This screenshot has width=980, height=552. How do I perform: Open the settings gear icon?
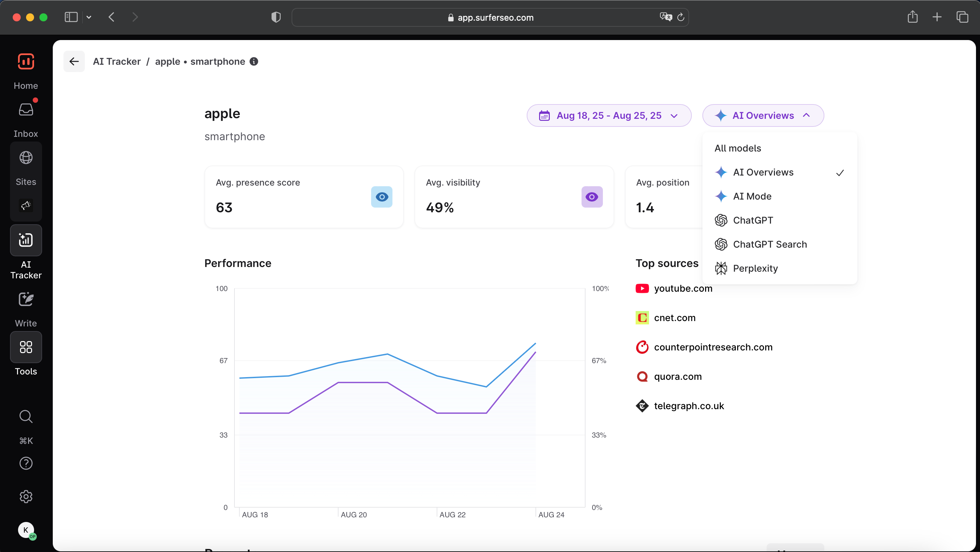click(26, 497)
